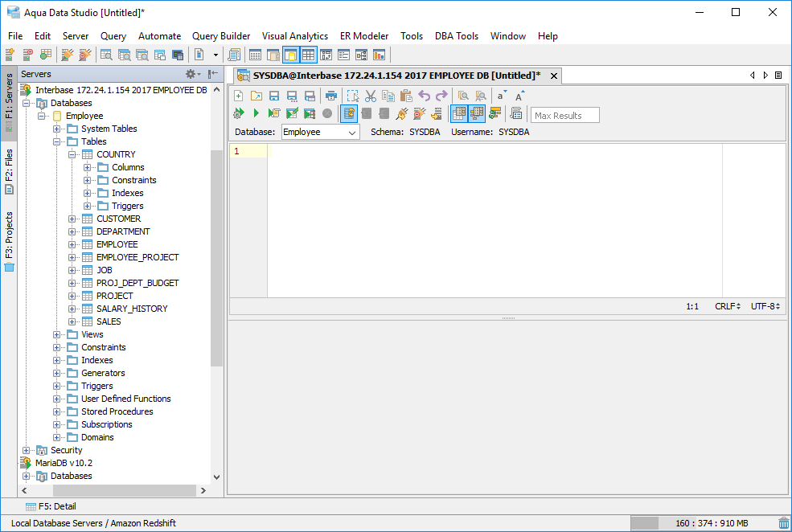792x532 pixels.
Task: Convert text to uppercase with the 'A' icon
Action: pos(519,96)
